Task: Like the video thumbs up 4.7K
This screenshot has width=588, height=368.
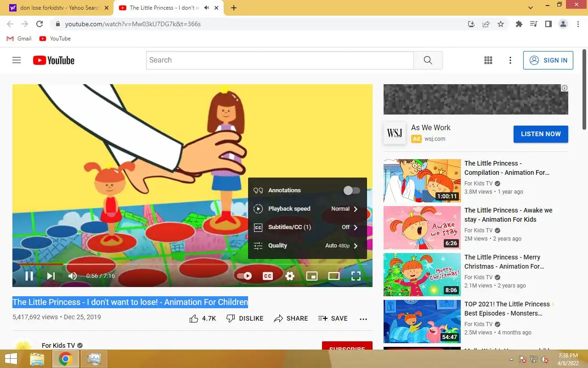Action: click(203, 318)
